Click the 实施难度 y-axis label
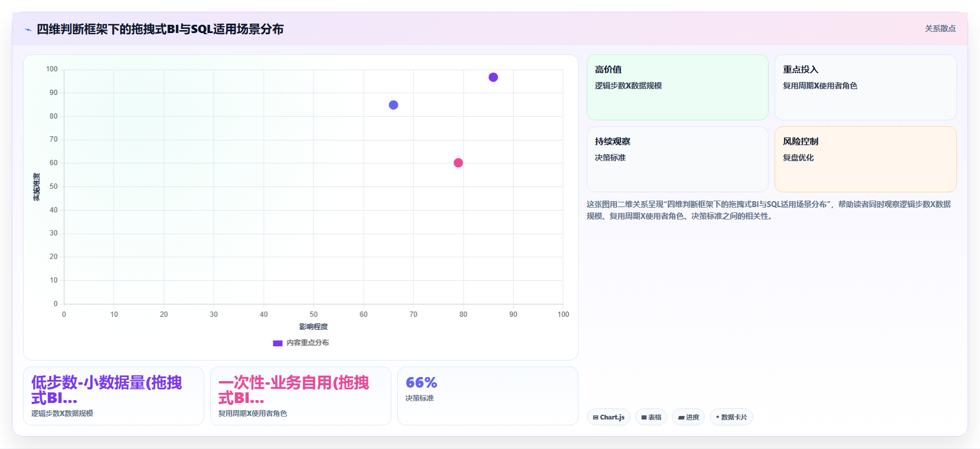The height and width of the screenshot is (449, 980). click(37, 187)
